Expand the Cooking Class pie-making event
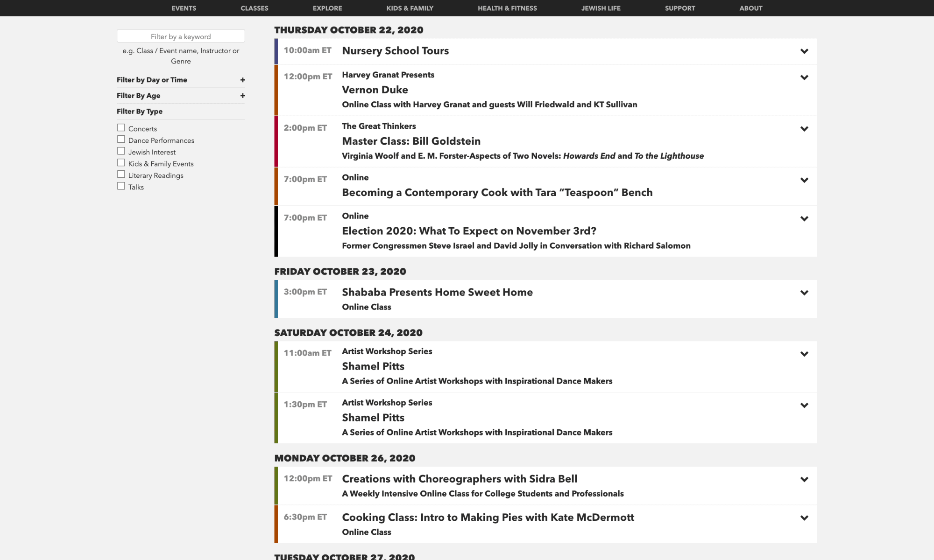This screenshot has width=934, height=560. point(805,518)
